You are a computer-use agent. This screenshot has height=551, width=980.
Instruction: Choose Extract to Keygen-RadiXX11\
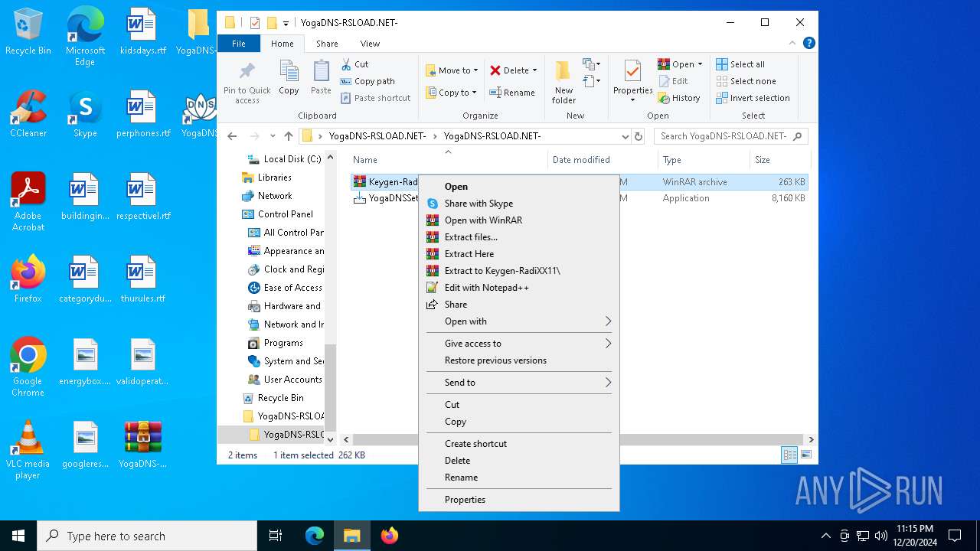click(519, 271)
